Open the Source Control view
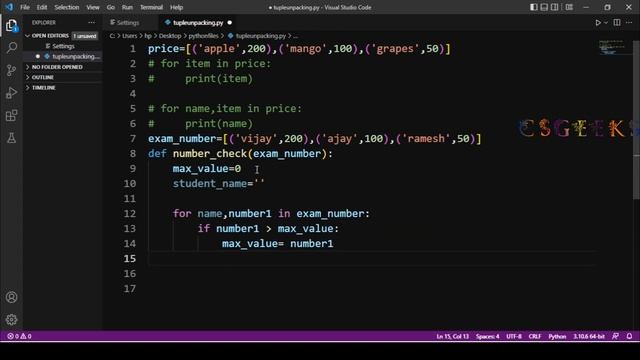Viewport: 640px width, 360px height. (x=11, y=70)
